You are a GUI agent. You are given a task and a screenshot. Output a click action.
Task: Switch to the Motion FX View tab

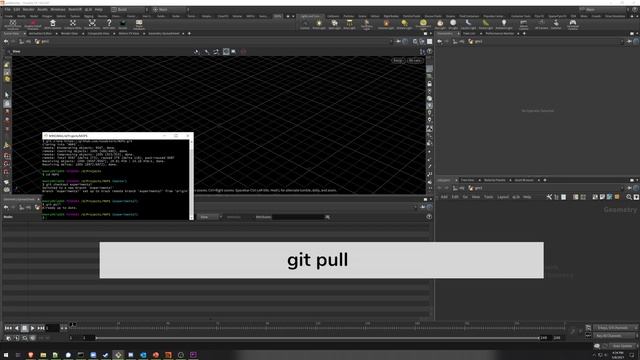[x=129, y=33]
